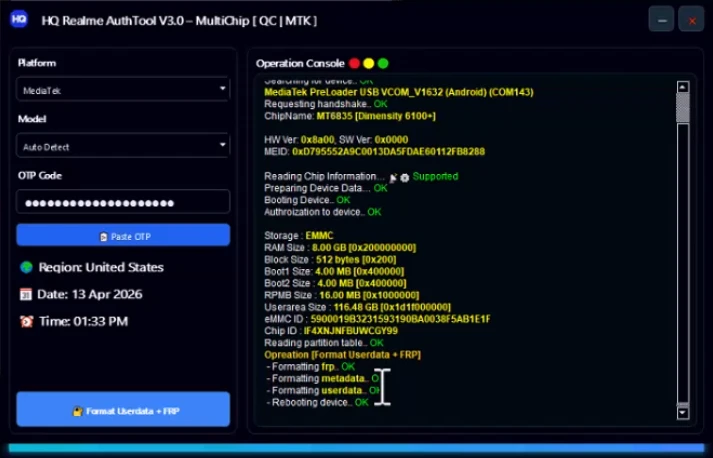Click the 'Booting Device' line
The height and width of the screenshot is (458, 713).
click(307, 200)
